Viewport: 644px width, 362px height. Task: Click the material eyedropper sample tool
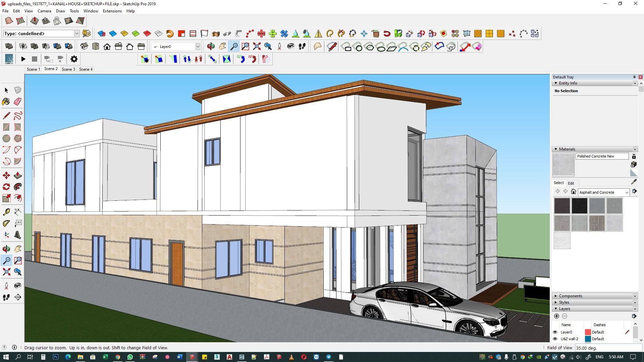634,182
